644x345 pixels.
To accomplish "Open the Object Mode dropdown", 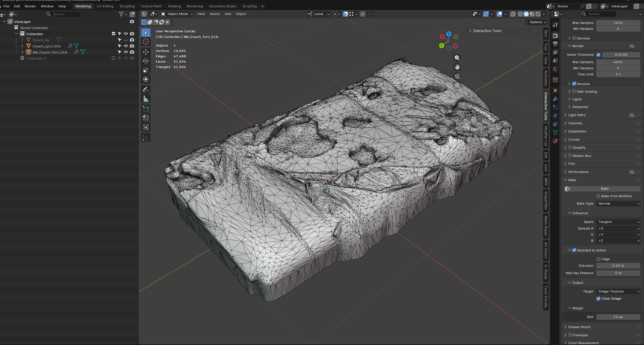I will pos(177,14).
